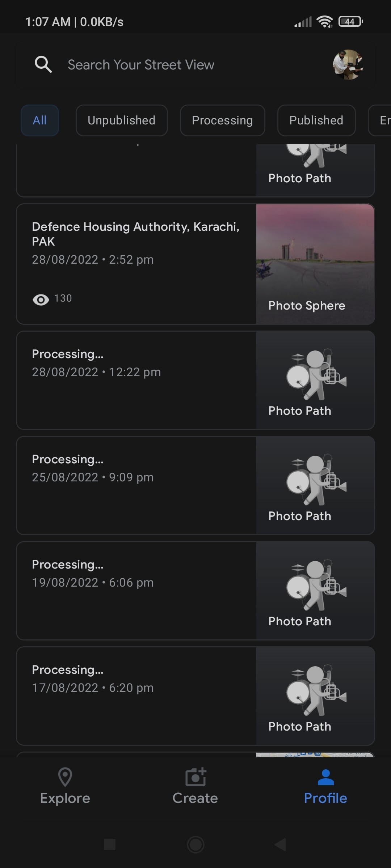Select the All filter chip
The width and height of the screenshot is (391, 868).
point(40,120)
